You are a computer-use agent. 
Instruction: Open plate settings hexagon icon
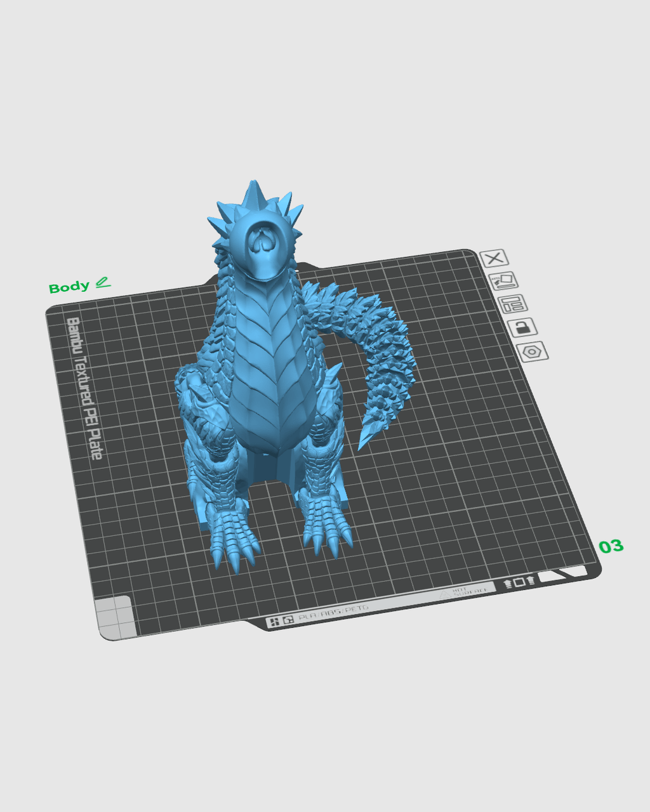[533, 351]
